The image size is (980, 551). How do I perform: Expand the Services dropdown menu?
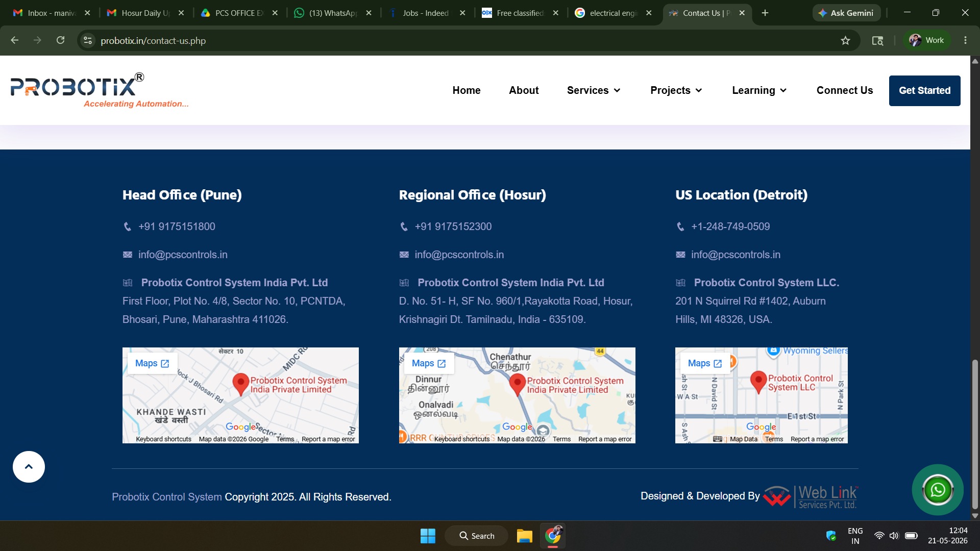click(594, 90)
